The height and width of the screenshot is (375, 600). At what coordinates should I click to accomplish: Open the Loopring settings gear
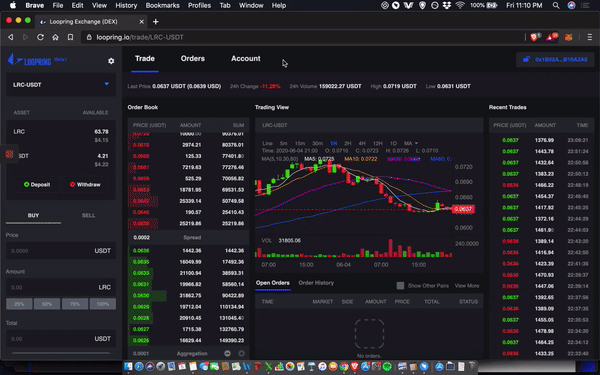111,61
